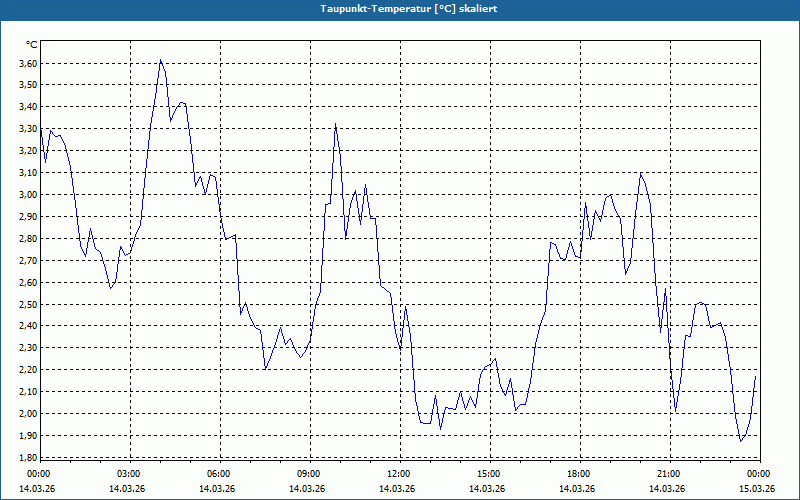Click the '2,30' y-axis label
The height and width of the screenshot is (500, 800).
point(28,347)
